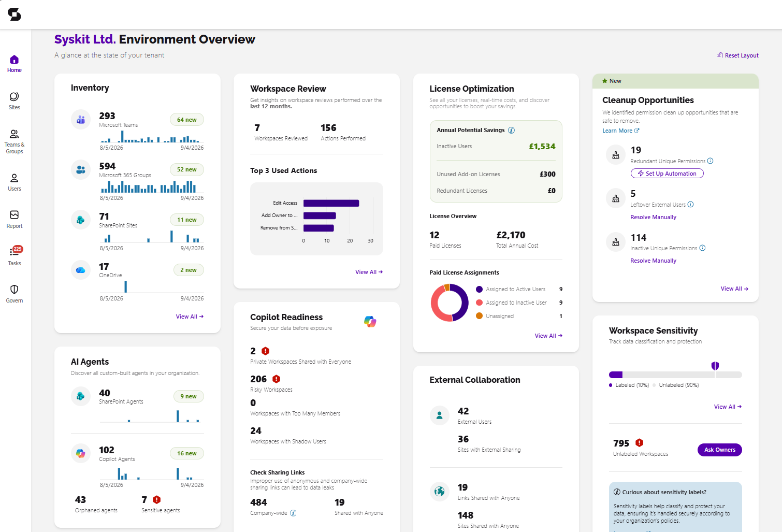Open View All in the Cleanup Opportunities card
Viewport: 782px width, 532px height.
734,289
